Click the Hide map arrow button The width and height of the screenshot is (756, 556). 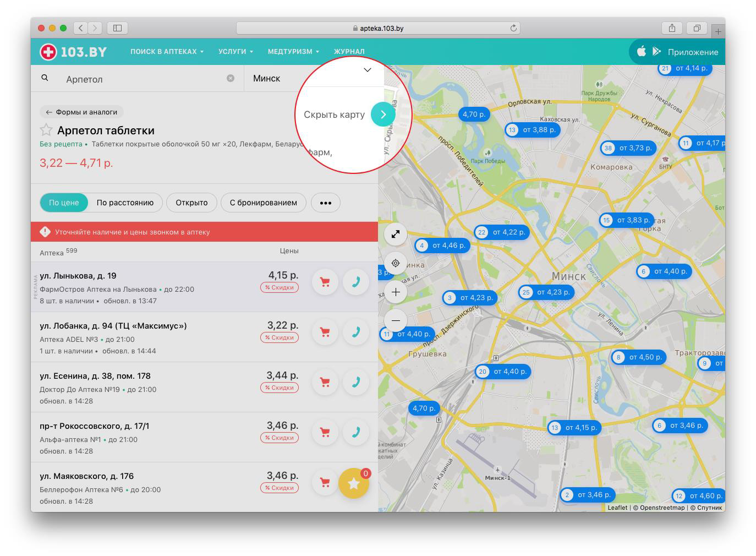point(383,115)
